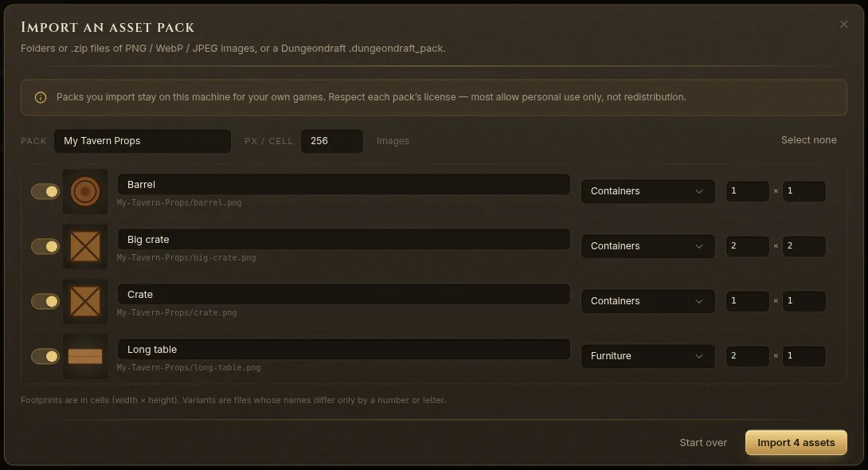This screenshot has height=470, width=868.
Task: Toggle off the Big crate asset switch
Action: click(x=45, y=246)
